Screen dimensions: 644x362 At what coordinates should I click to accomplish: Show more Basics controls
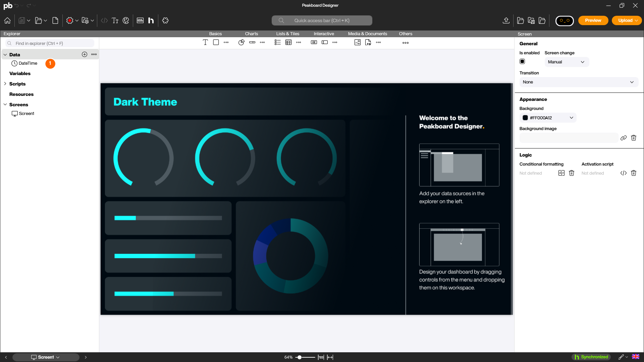[x=226, y=43]
